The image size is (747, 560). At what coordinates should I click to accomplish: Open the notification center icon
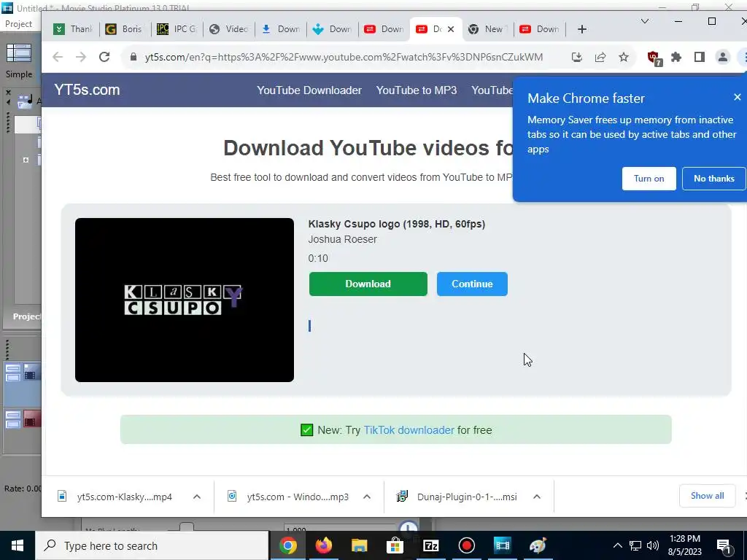click(724, 545)
